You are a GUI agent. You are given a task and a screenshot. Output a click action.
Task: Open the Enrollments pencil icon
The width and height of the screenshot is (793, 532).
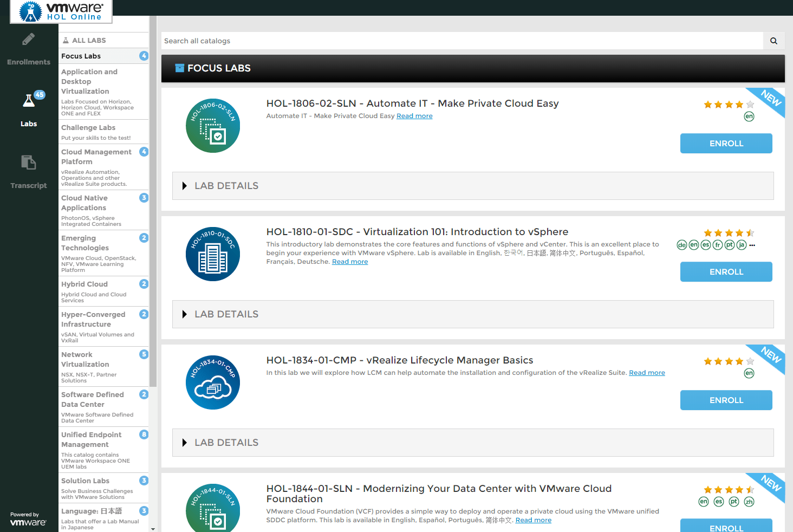pos(29,40)
